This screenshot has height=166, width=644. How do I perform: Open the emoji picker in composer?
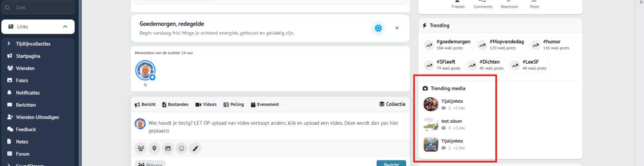182,148
